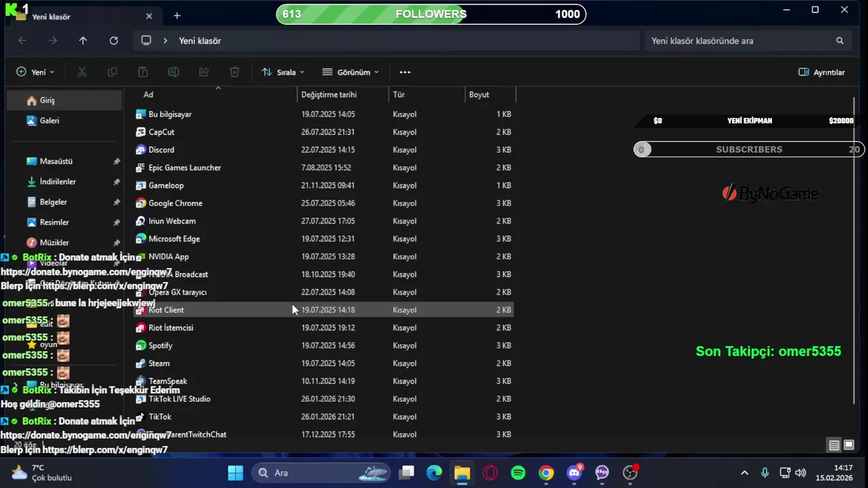Select the Gameloop shortcut
The height and width of the screenshot is (488, 868).
click(323, 185)
